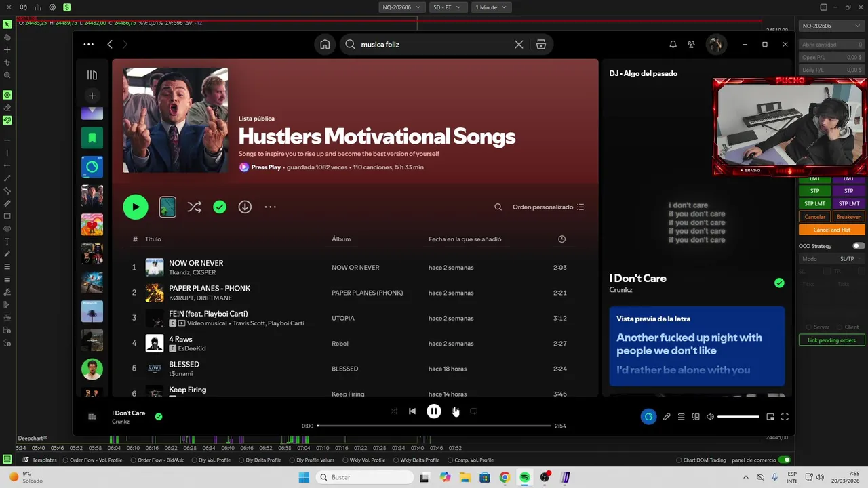Open the play queue icon
This screenshot has height=488, width=868.
(x=681, y=417)
